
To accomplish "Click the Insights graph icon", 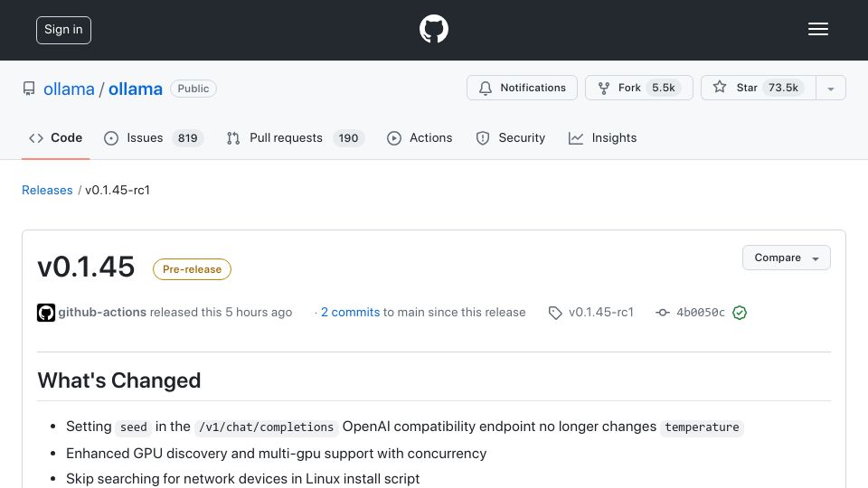I will pos(576,137).
